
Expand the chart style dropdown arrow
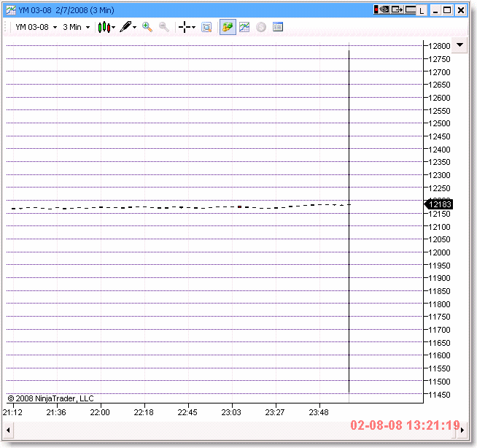point(114,28)
